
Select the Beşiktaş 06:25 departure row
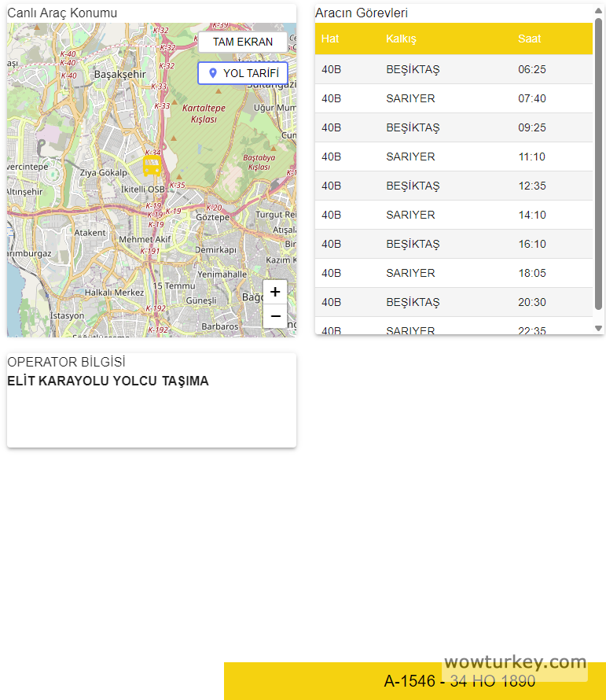(x=454, y=69)
